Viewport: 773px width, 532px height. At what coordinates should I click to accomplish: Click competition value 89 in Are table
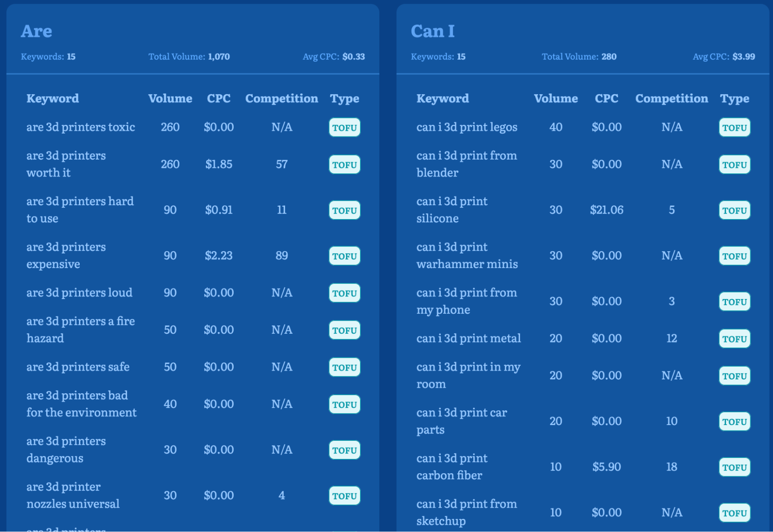tap(282, 255)
